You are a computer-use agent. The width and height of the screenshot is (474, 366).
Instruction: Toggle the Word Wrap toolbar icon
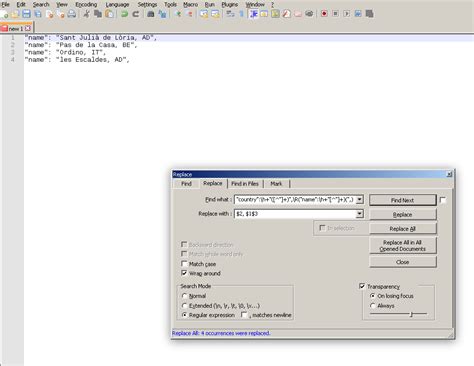click(x=230, y=14)
